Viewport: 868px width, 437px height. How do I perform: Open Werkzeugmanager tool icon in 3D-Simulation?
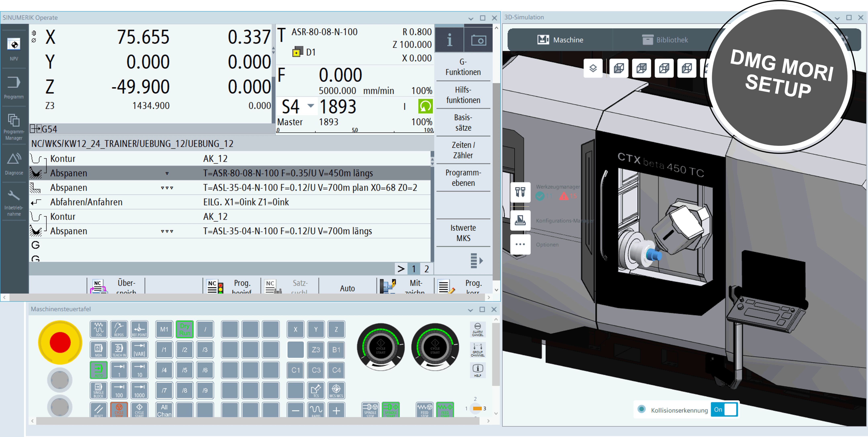(x=520, y=192)
